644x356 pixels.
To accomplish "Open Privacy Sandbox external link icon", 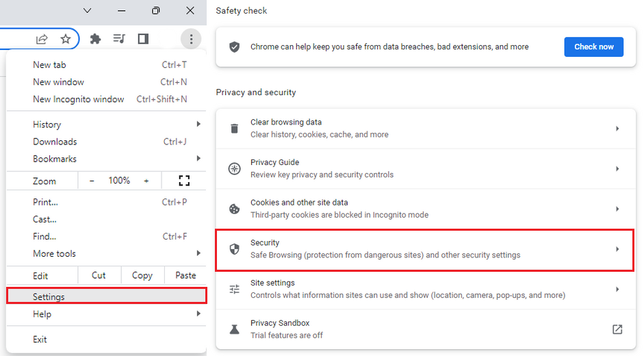I will (617, 329).
